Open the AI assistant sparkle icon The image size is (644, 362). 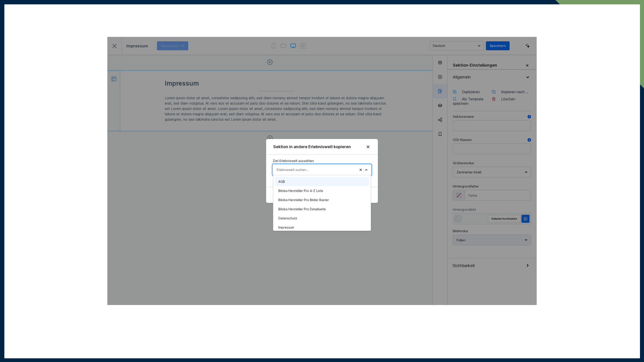528,46
